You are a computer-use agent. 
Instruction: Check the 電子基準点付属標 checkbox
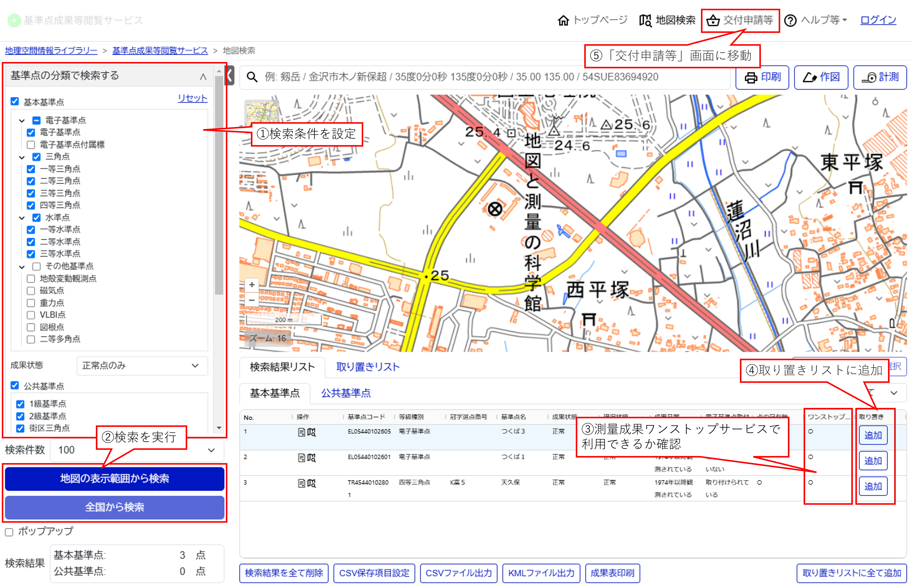[x=31, y=145]
